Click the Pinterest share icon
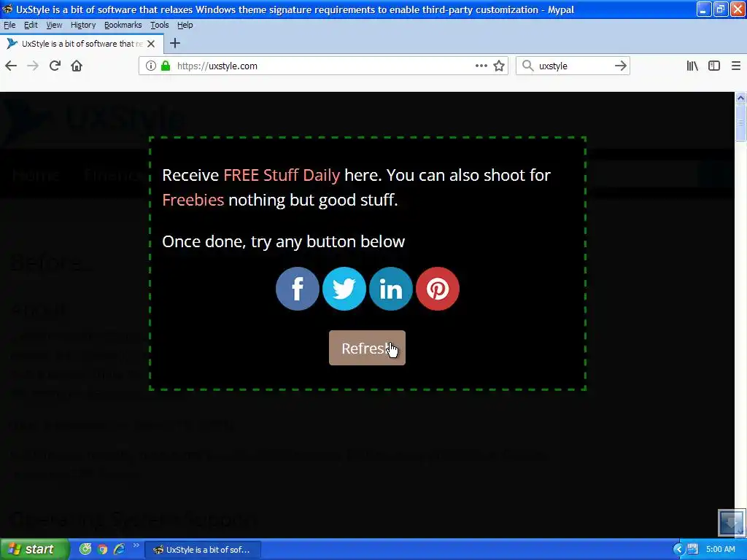Image resolution: width=747 pixels, height=560 pixels. pos(438,289)
